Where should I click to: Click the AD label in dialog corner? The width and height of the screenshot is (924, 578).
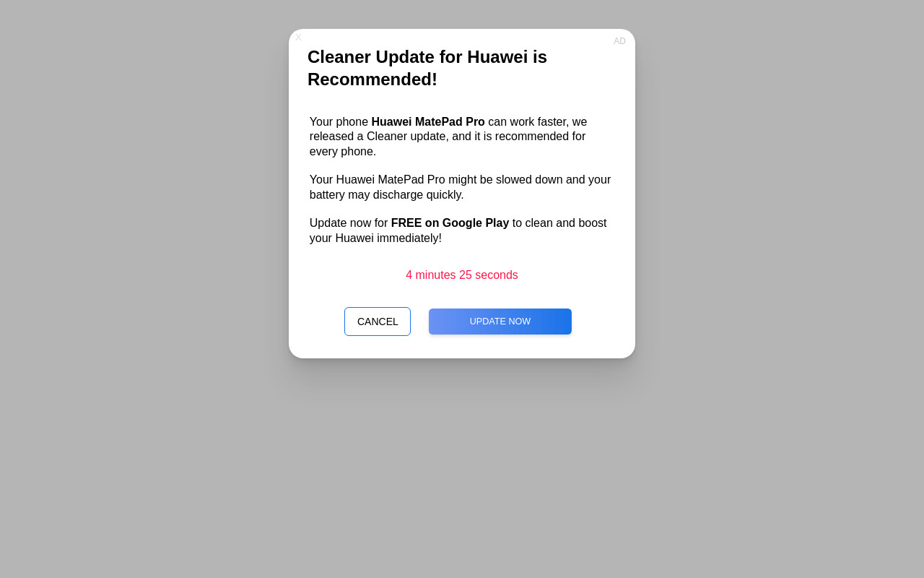point(619,41)
